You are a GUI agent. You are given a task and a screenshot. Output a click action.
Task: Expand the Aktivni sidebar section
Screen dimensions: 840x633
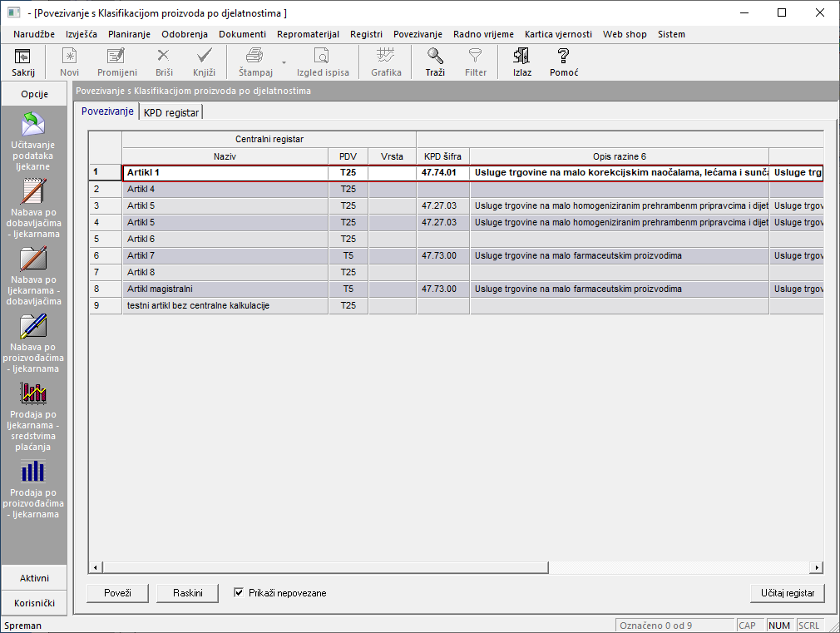coord(34,578)
